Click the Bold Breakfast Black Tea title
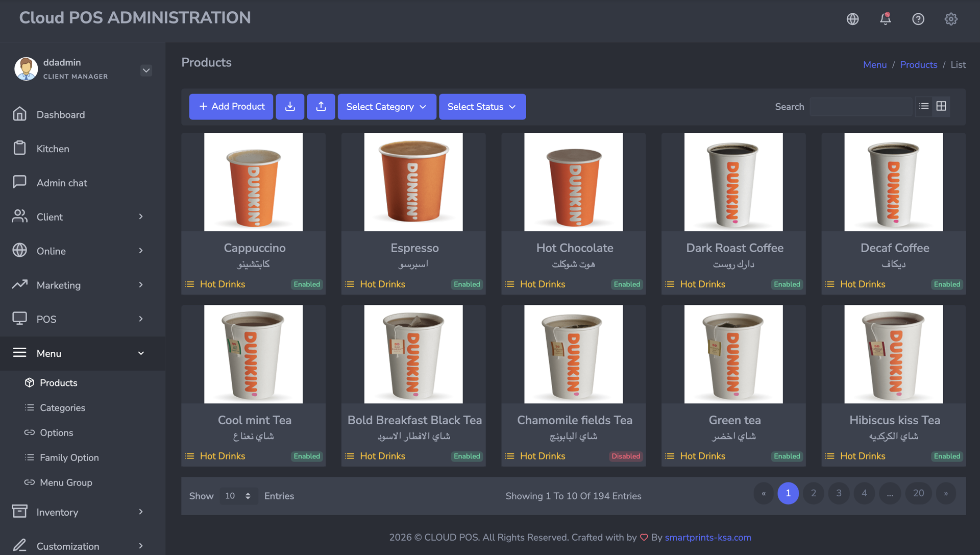The width and height of the screenshot is (980, 555). click(x=414, y=420)
